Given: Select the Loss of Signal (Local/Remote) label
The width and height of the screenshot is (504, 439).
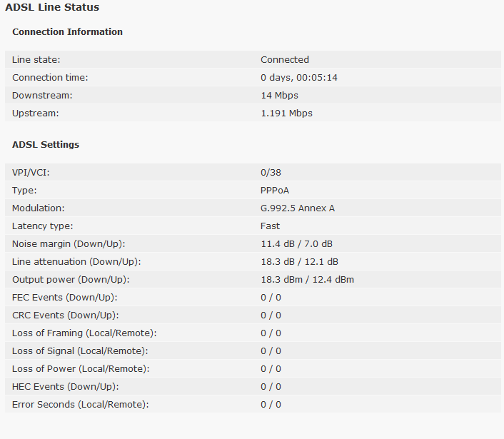Looking at the screenshot, I should tap(80, 351).
